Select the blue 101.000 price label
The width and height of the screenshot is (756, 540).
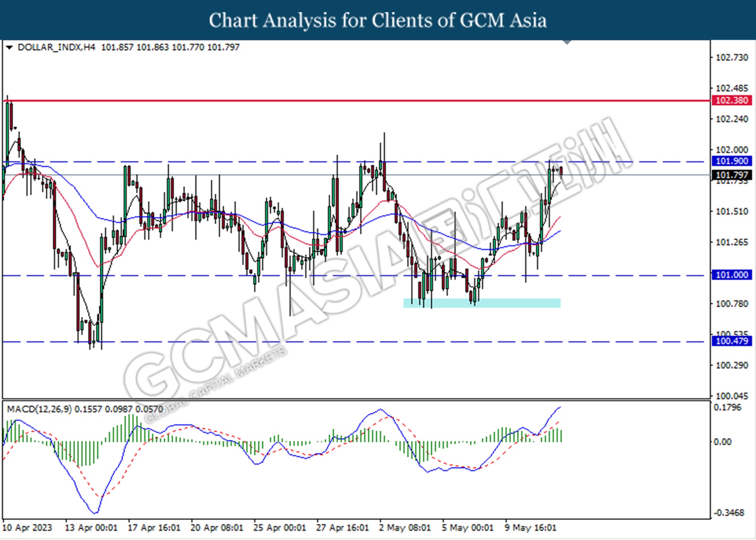tap(732, 275)
